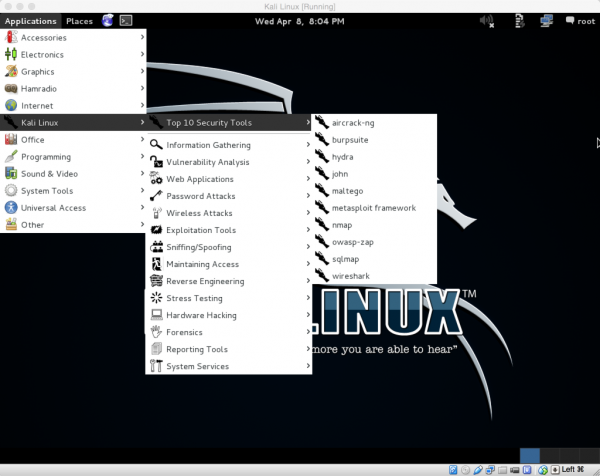Click the Reverse Engineering icon
The image size is (600, 476).
156,281
